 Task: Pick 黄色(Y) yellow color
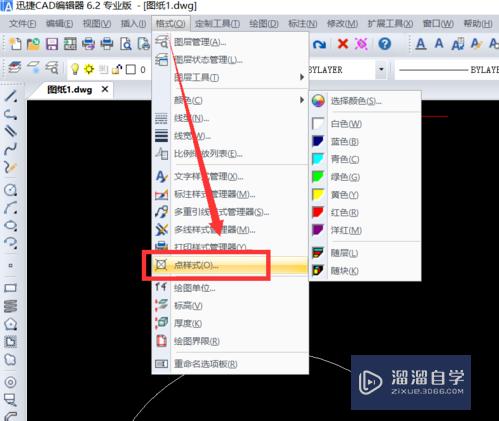[x=365, y=195]
